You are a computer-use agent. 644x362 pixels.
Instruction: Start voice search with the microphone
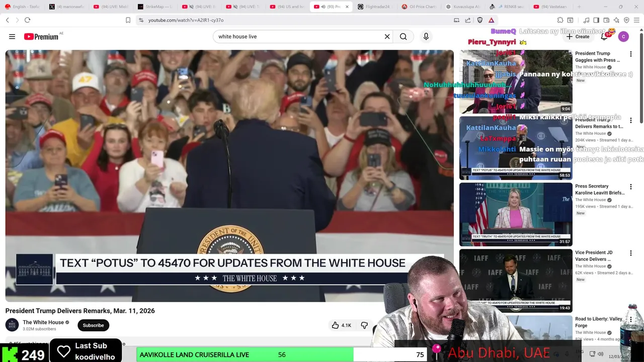click(x=426, y=37)
